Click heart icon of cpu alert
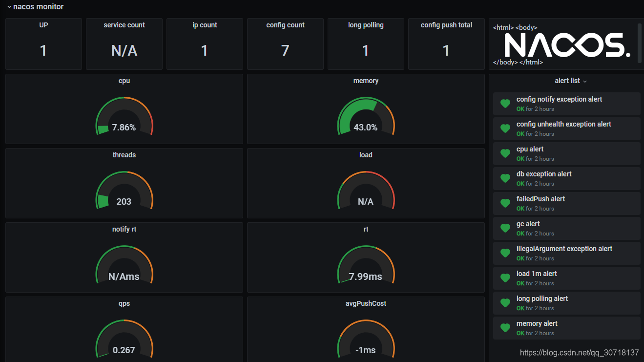Image resolution: width=644 pixels, height=362 pixels. click(x=505, y=153)
